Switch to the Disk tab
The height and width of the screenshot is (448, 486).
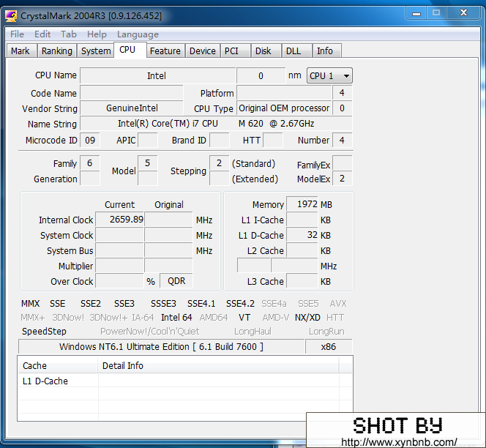pos(263,51)
